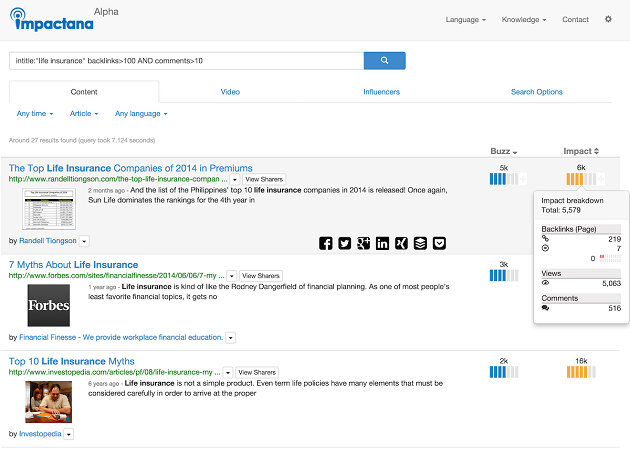Expand dropdown next to investopedia.com URL

[x=228, y=373]
